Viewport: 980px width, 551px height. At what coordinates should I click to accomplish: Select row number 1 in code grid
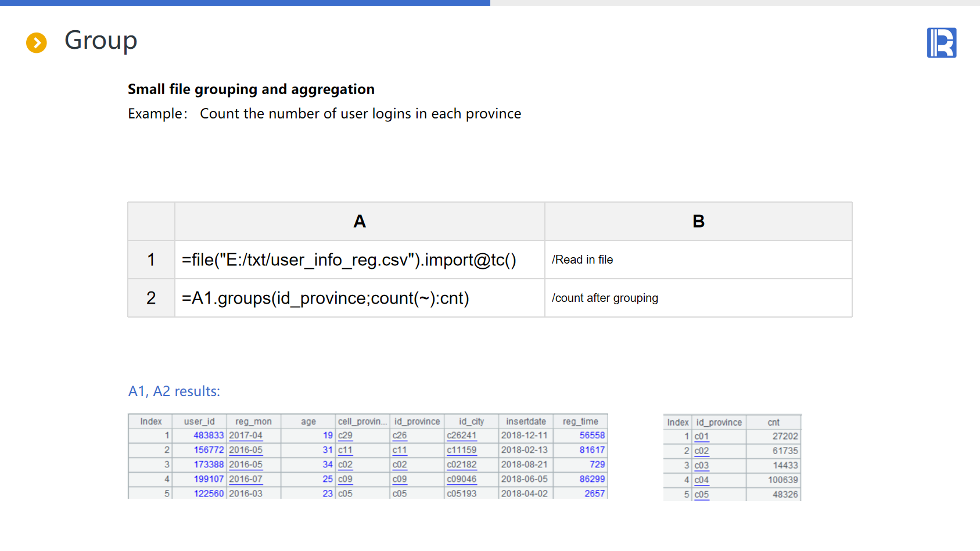151,260
